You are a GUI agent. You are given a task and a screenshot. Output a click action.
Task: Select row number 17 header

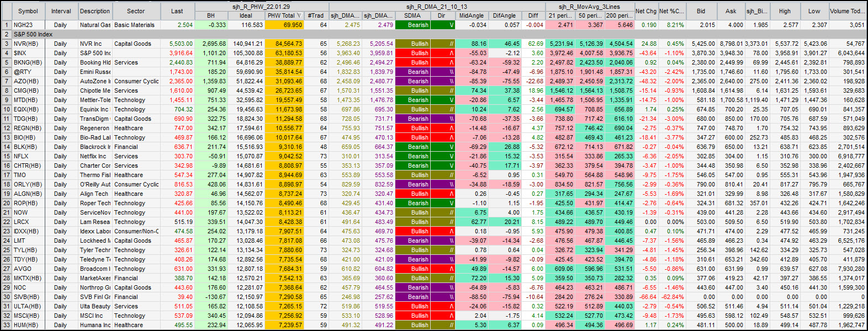pyautogui.click(x=7, y=175)
